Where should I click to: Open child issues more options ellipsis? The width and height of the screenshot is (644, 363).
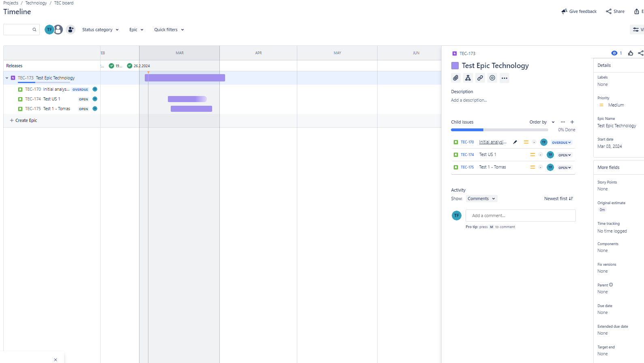coord(563,122)
